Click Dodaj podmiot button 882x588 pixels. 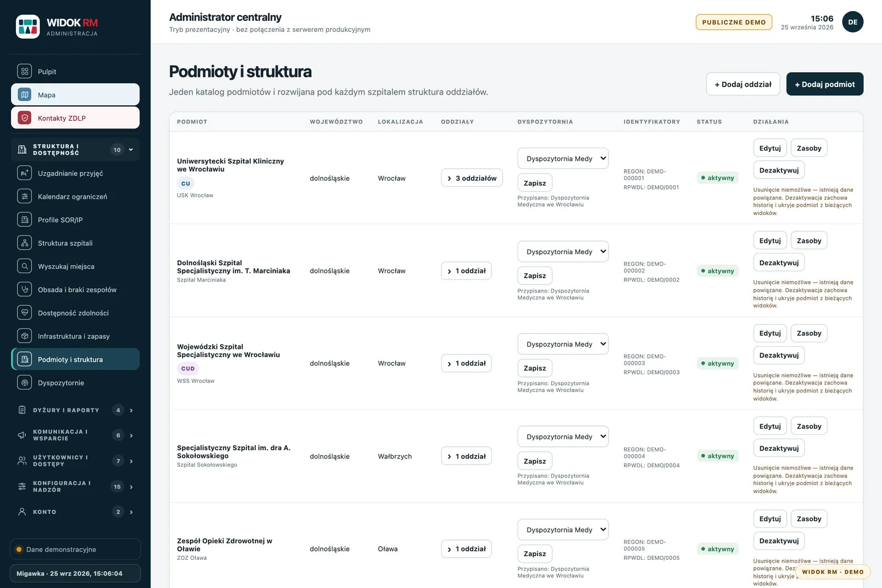[x=825, y=84]
